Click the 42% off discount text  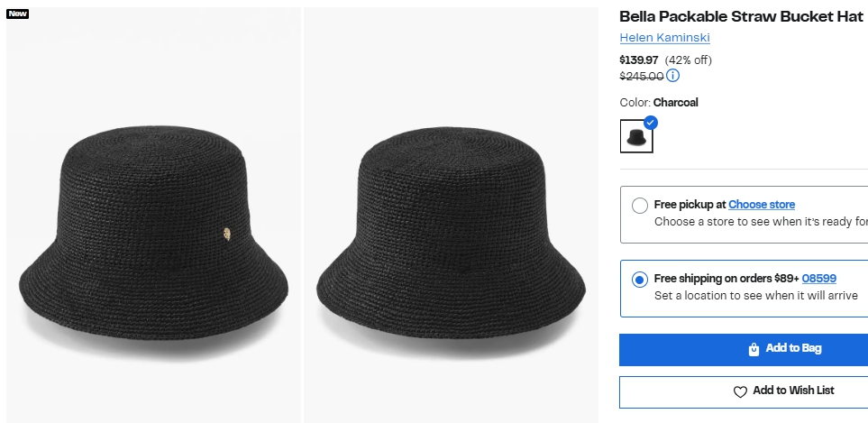[689, 60]
